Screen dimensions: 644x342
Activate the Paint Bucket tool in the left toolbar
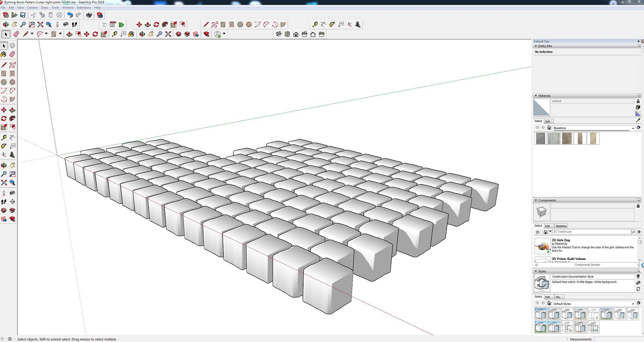click(x=4, y=54)
